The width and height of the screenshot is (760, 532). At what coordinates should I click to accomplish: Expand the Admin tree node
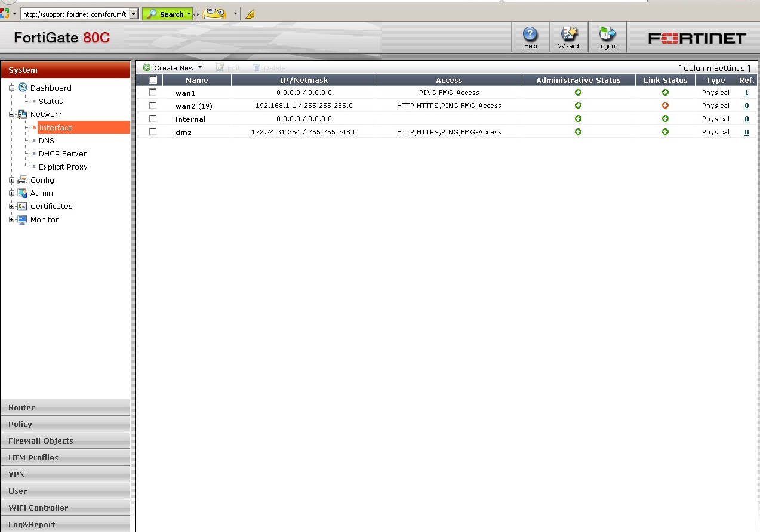(x=11, y=193)
